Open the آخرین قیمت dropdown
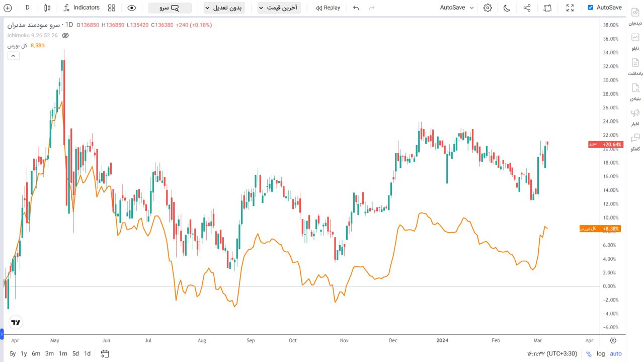 click(278, 8)
